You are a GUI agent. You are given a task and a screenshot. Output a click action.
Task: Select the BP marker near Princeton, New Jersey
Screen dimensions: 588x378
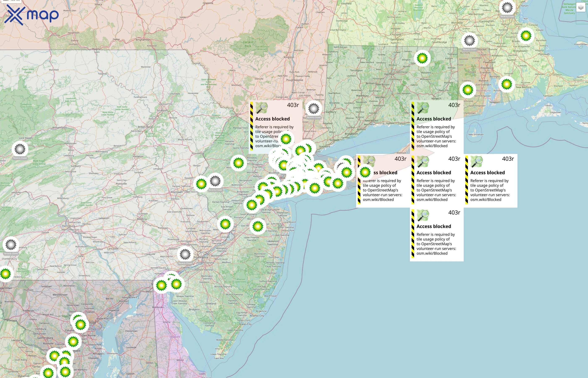tap(225, 224)
